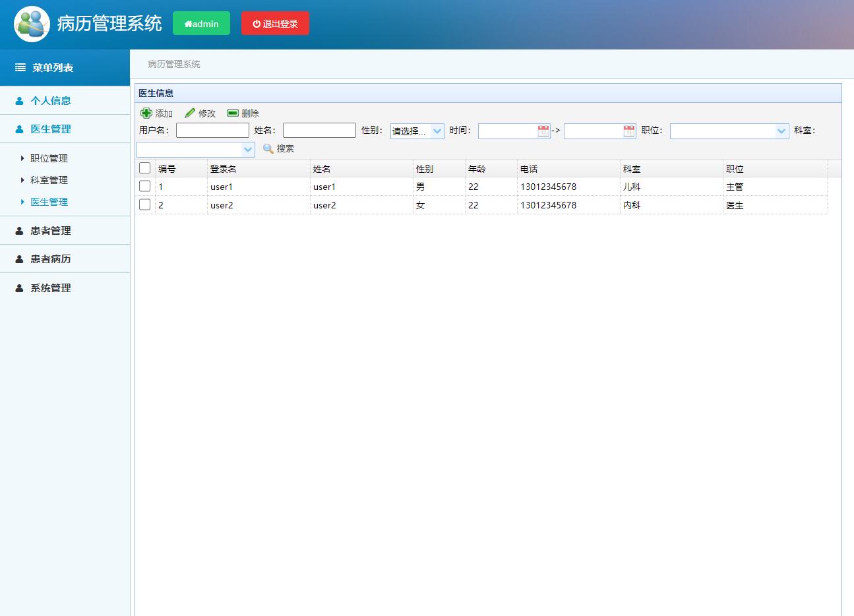Select the checkbox for user2 row

pos(145,205)
